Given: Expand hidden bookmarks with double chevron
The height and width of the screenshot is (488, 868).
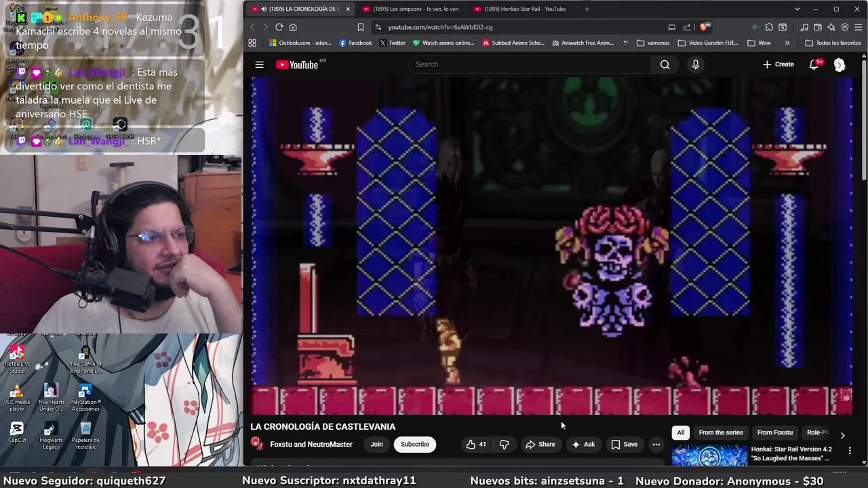Looking at the screenshot, I should [787, 43].
